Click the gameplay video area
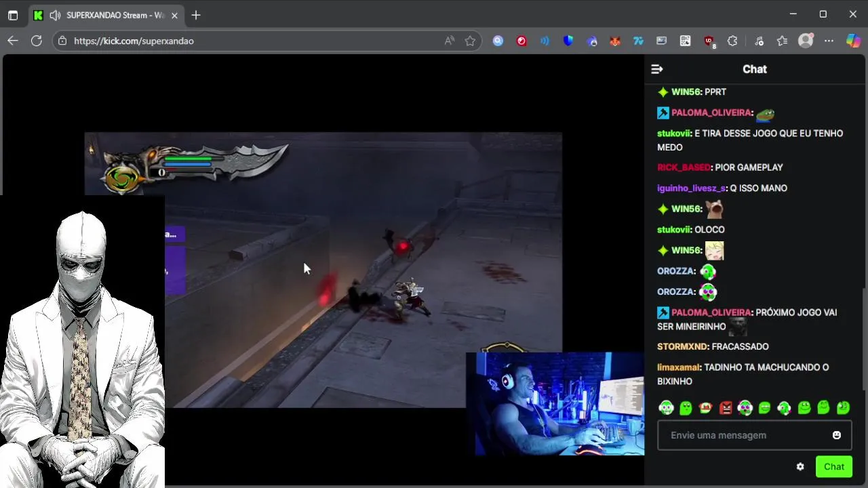The image size is (868, 488). click(323, 270)
